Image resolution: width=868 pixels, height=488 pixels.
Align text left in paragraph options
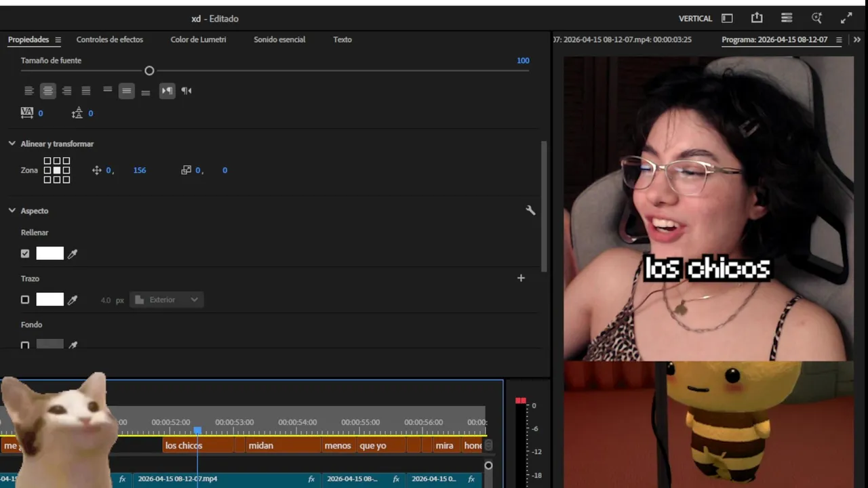coord(28,91)
